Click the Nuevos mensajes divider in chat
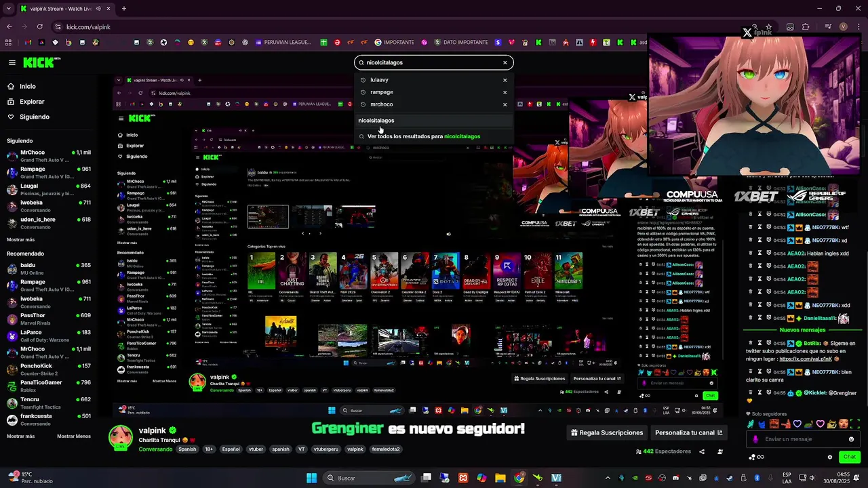 click(x=802, y=330)
